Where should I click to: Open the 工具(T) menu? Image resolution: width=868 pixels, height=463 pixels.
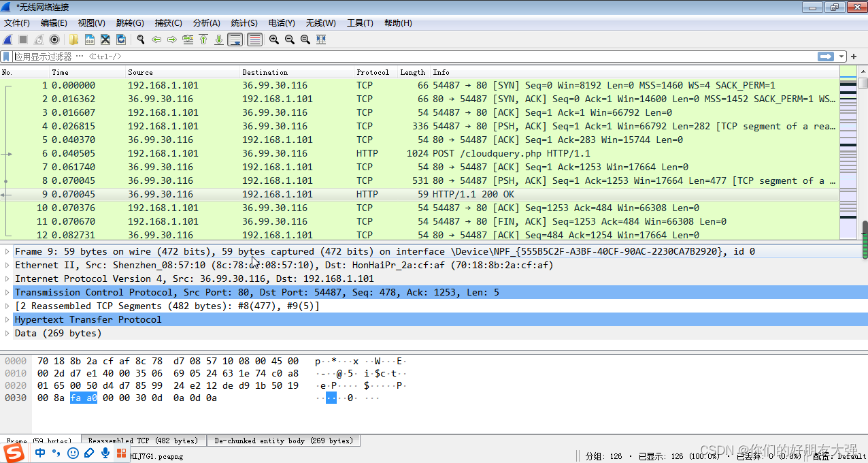[360, 23]
